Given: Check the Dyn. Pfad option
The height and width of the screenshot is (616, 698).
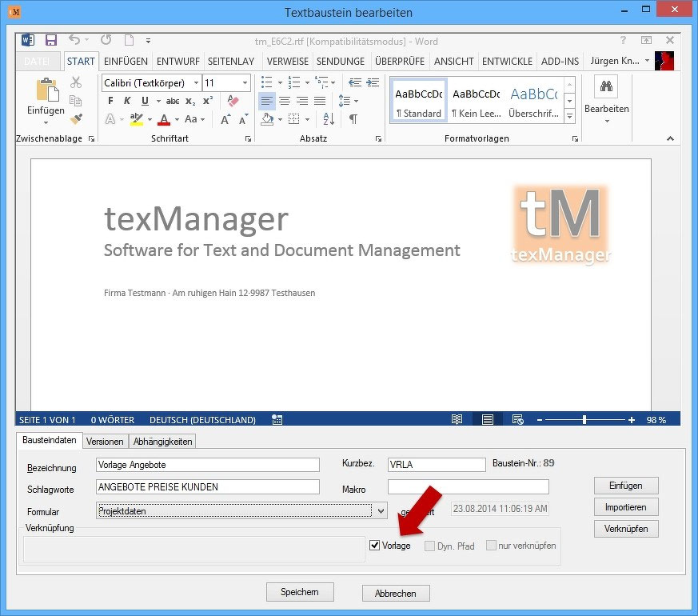Looking at the screenshot, I should (431, 546).
